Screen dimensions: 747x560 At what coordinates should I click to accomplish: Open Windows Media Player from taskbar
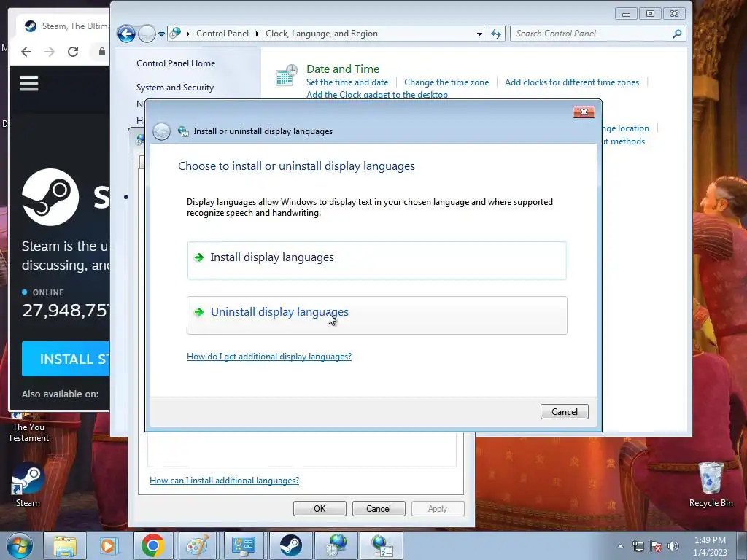point(109,545)
